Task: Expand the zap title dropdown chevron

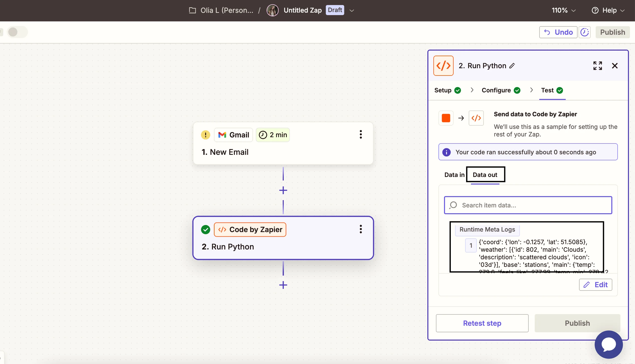Action: click(352, 11)
